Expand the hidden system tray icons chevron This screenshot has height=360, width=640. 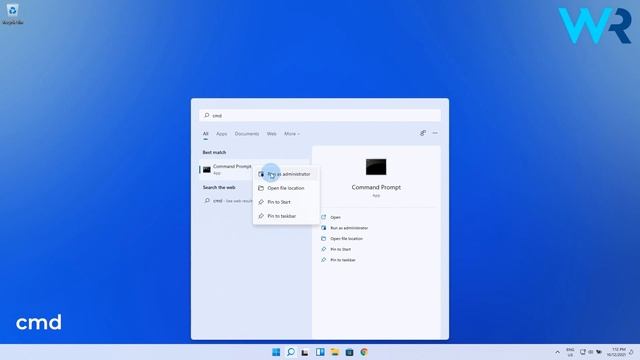558,352
